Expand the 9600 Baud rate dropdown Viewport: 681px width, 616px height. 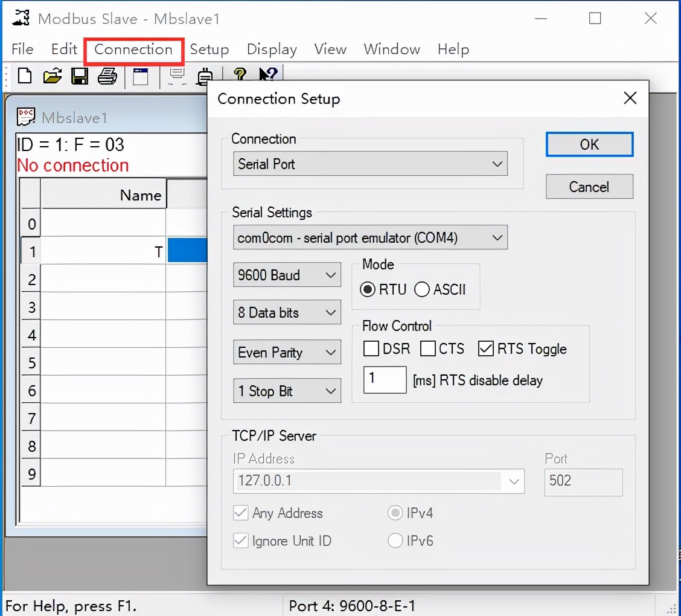(286, 275)
